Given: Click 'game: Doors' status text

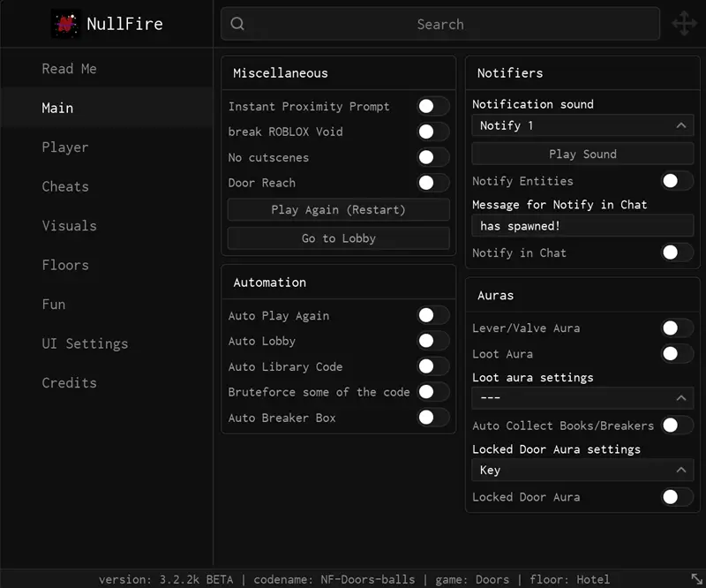Looking at the screenshot, I should pyautogui.click(x=472, y=579).
